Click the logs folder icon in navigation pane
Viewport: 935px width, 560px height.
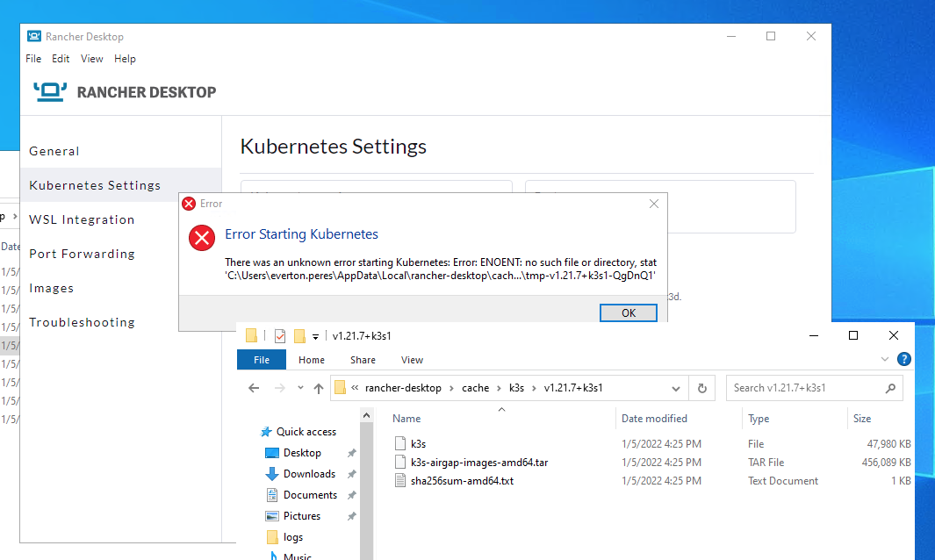pos(272,537)
